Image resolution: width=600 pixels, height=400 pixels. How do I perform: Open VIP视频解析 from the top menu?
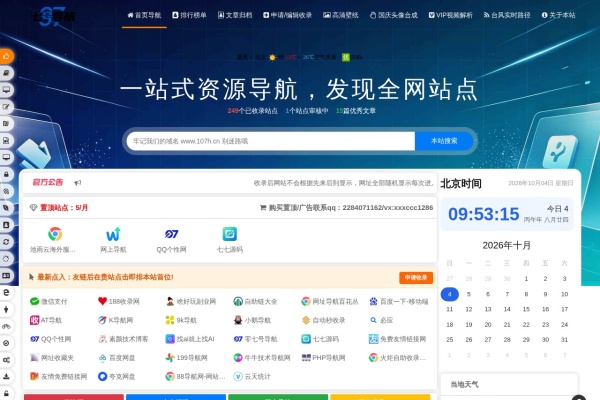click(450, 15)
